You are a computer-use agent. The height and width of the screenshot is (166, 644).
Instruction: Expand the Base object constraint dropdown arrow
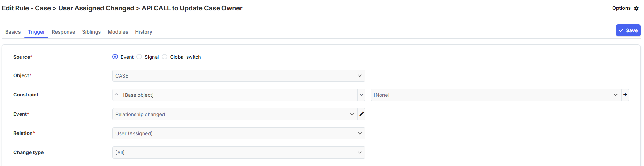pos(362,95)
